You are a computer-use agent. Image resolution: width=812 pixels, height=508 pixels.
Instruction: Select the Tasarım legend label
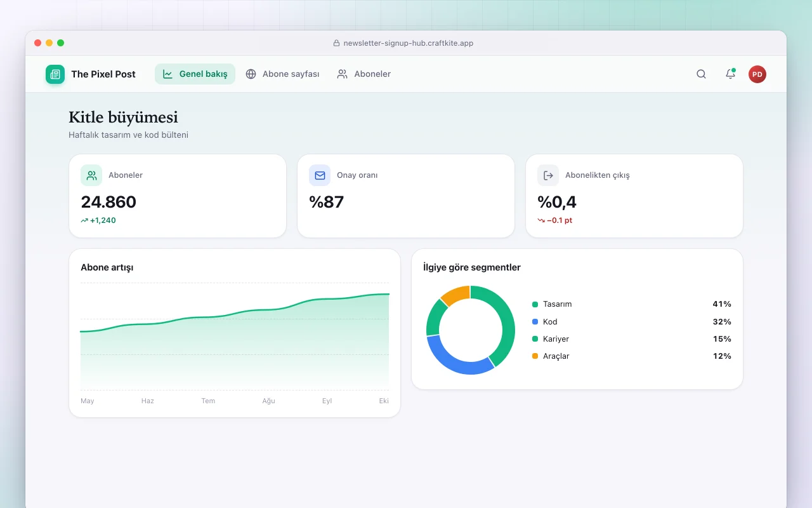click(558, 304)
